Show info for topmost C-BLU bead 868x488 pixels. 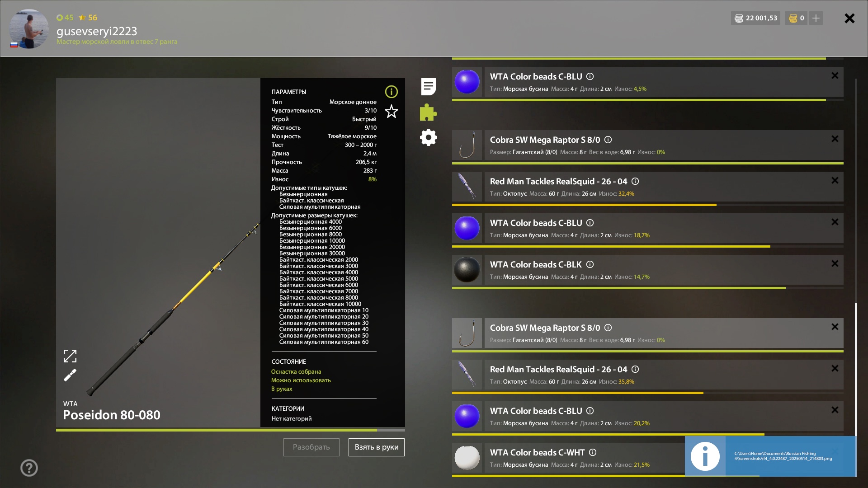pos(590,76)
